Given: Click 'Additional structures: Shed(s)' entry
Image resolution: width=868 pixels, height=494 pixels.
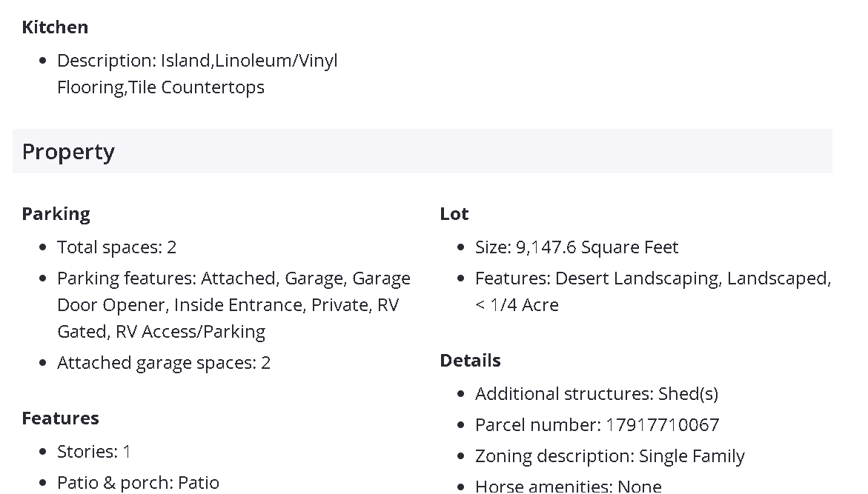Looking at the screenshot, I should pyautogui.click(x=597, y=394).
